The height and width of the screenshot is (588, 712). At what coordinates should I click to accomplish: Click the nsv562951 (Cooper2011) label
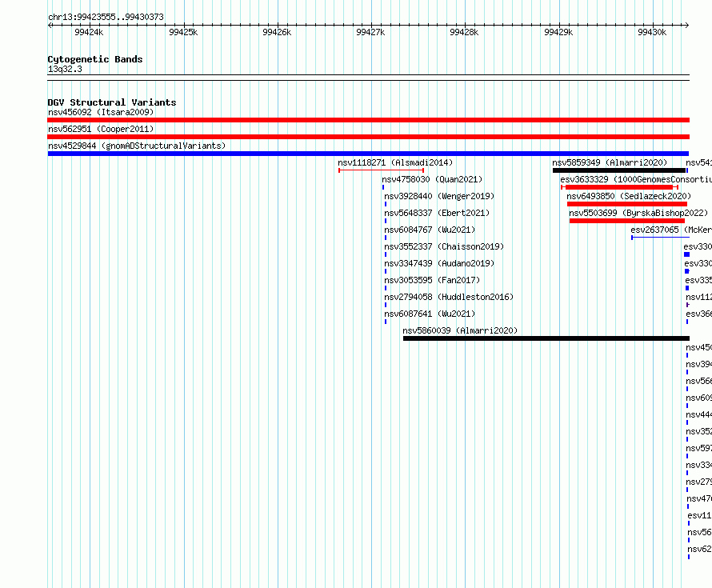[101, 129]
